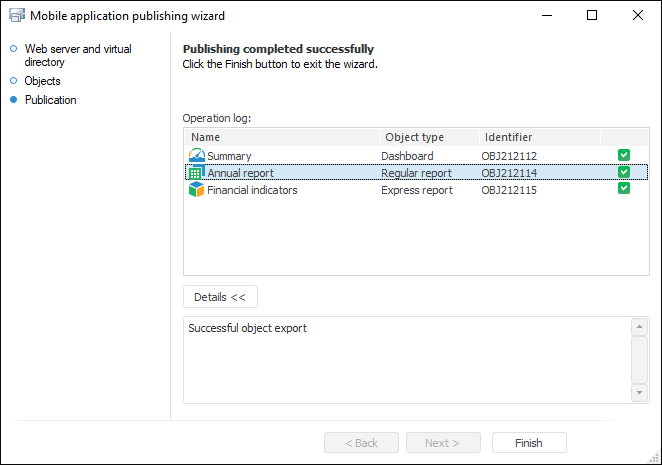Viewport: 662px width, 465px height.
Task: Click the Web server step bullet
Action: (14, 48)
